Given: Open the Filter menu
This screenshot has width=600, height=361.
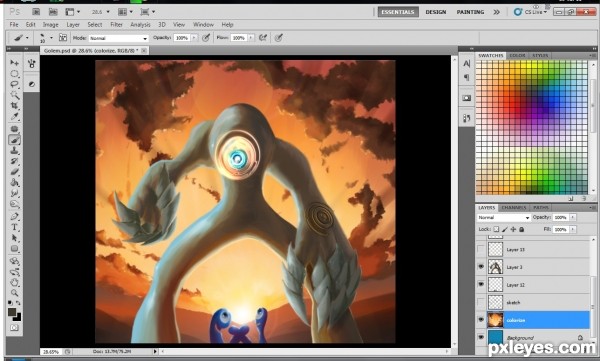Looking at the screenshot, I should tap(116, 25).
